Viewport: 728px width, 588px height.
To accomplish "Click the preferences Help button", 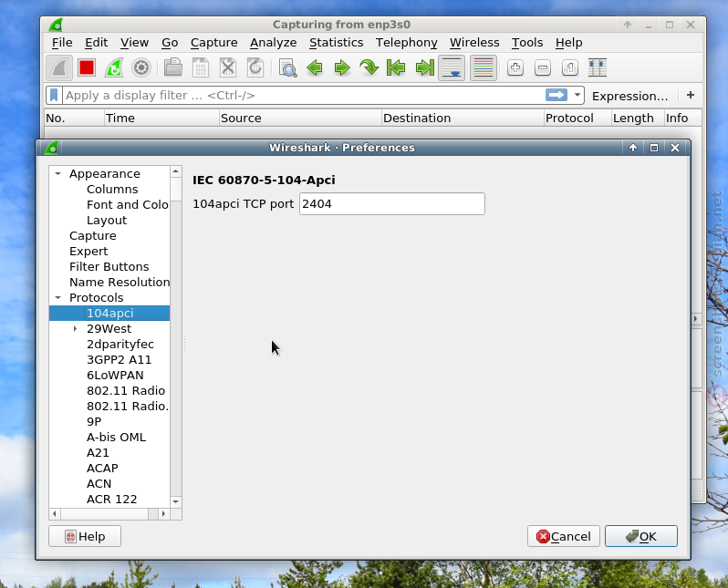I will click(x=85, y=536).
